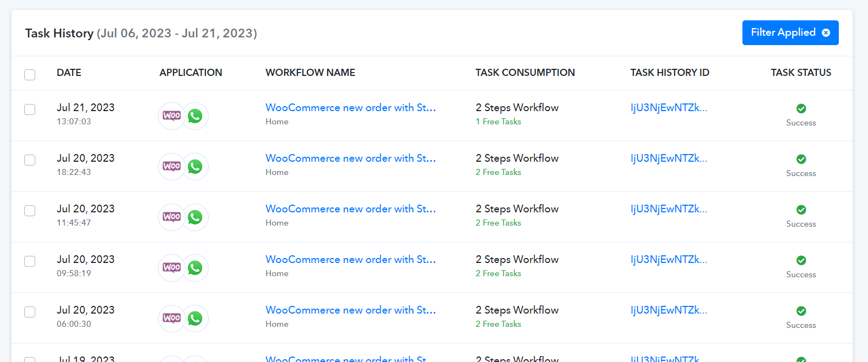This screenshot has width=868, height=362.
Task: Click the Filter Applied button text
Action: [x=783, y=32]
